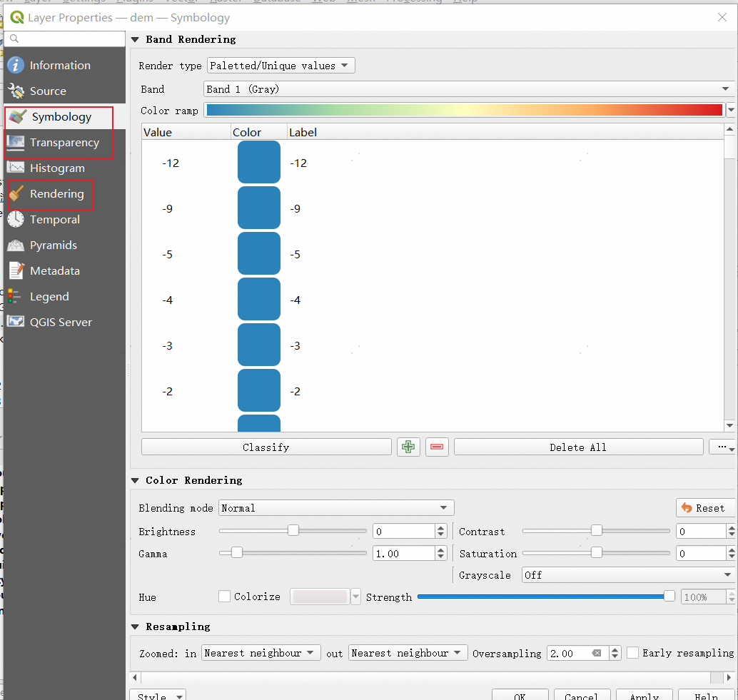This screenshot has height=700, width=738.
Task: Switch to the Transparency tab
Action: coord(64,143)
